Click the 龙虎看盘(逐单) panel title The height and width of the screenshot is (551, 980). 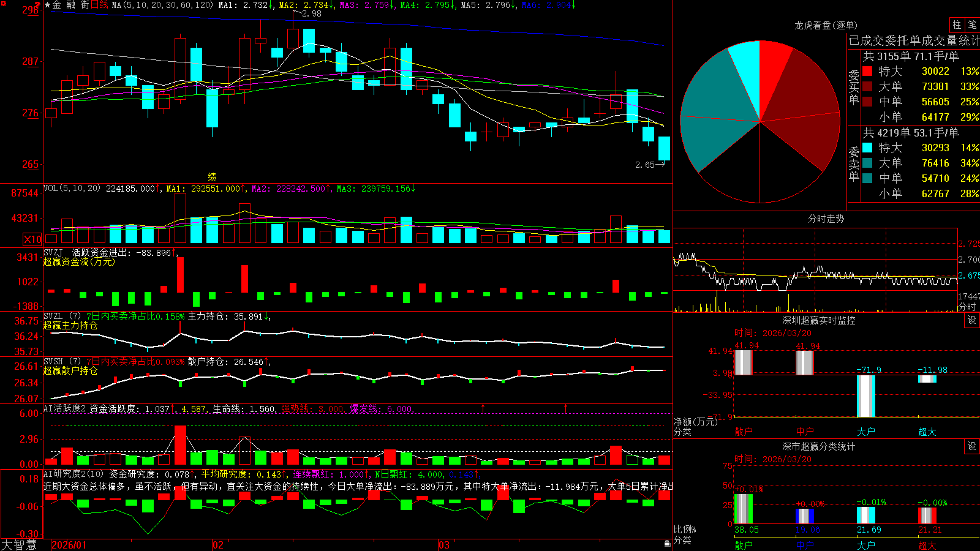(826, 25)
